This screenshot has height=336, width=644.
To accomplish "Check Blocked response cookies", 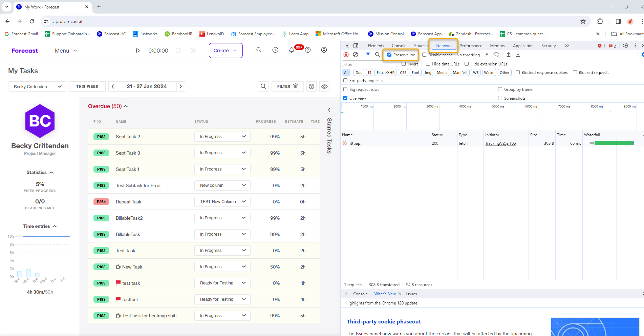I will pyautogui.click(x=518, y=72).
